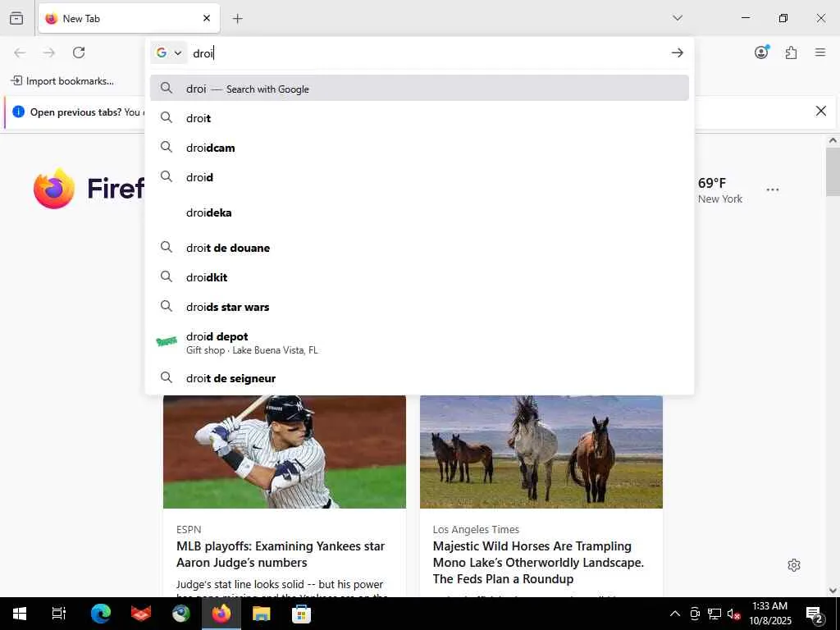Open the wild horses story thumbnail

[541, 452]
